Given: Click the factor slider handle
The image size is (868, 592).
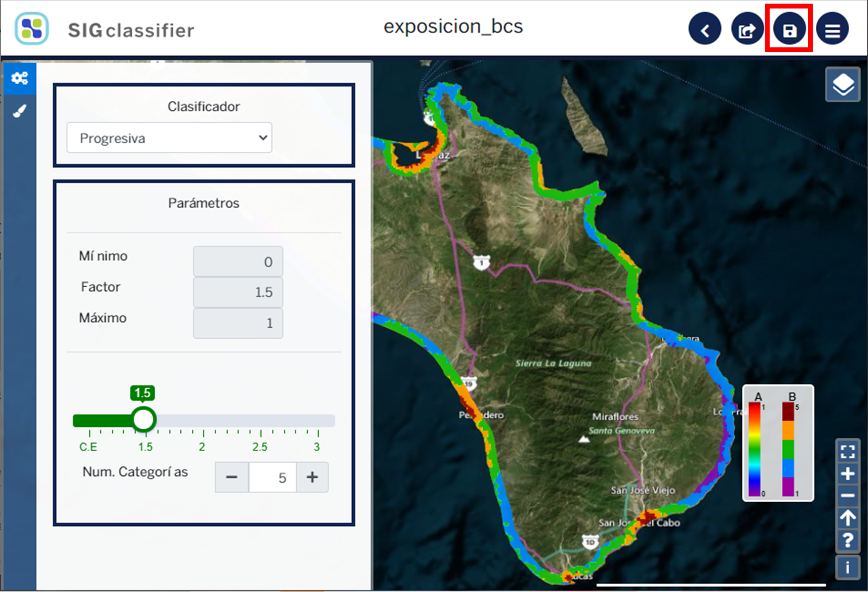Looking at the screenshot, I should point(144,419).
